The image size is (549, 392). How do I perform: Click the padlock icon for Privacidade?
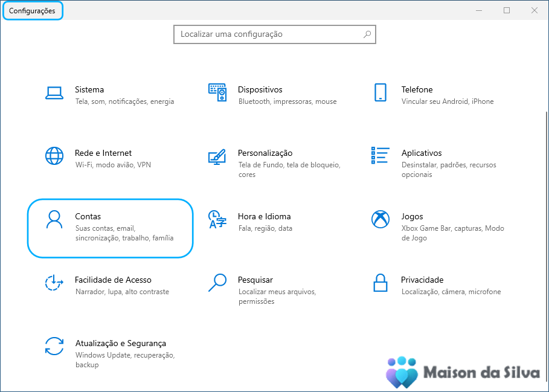(x=380, y=283)
